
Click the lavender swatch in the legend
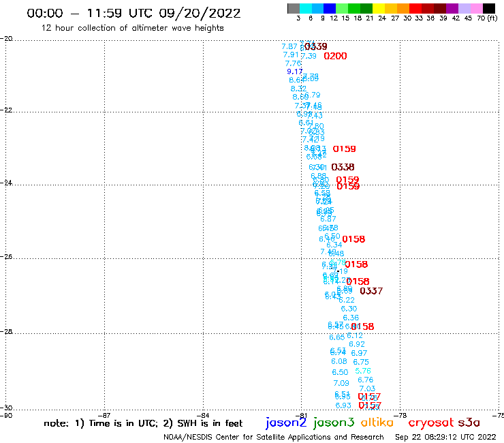coord(464,8)
